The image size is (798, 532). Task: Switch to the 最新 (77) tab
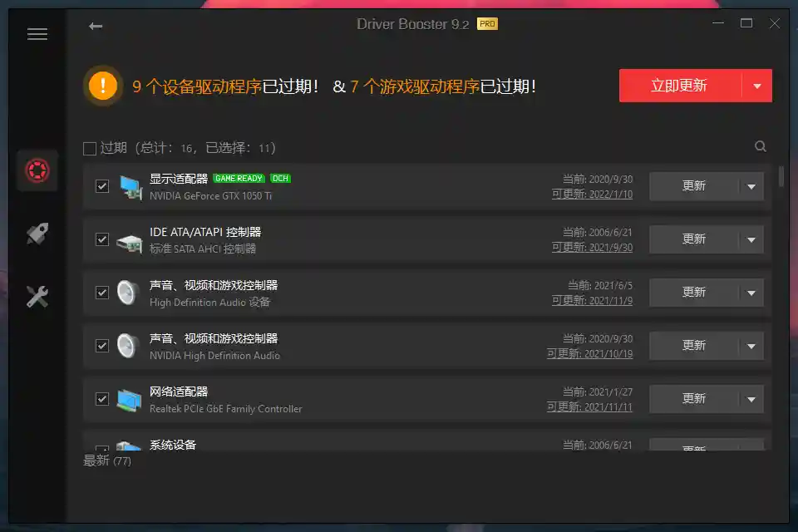(102, 461)
